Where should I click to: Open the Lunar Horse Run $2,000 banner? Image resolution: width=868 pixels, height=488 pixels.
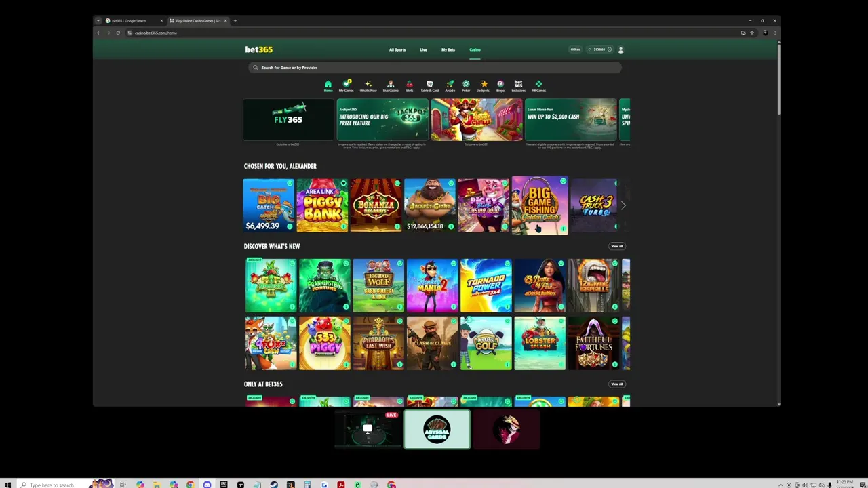click(571, 120)
